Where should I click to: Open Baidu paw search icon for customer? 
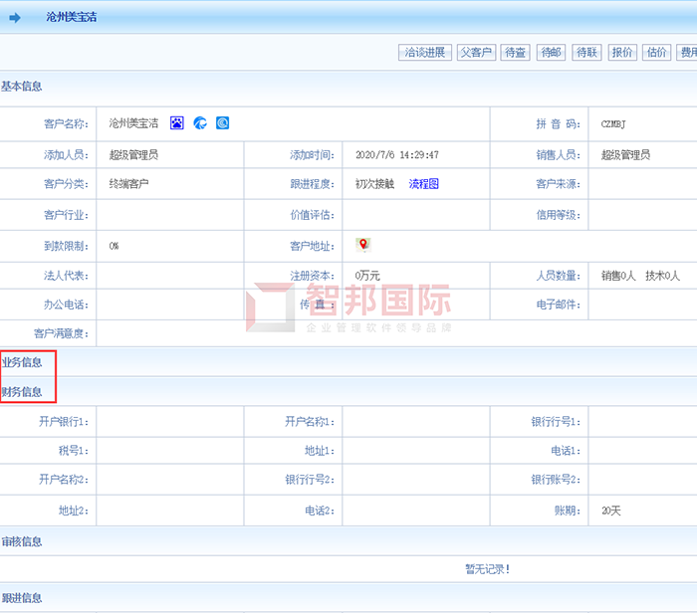tap(177, 123)
